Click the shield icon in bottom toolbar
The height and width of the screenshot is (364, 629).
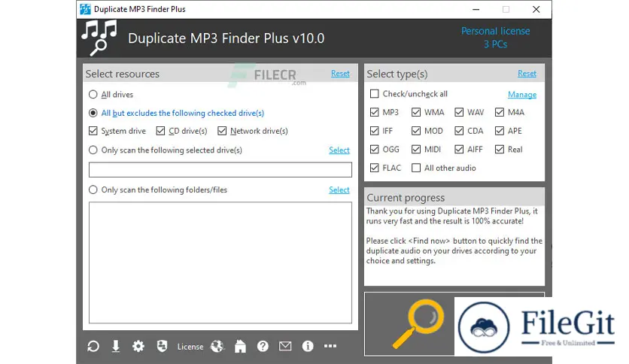pos(162,346)
